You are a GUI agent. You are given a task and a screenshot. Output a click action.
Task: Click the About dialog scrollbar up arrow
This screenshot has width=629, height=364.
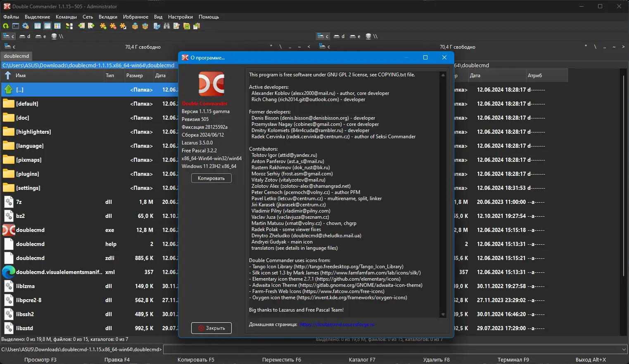443,75
